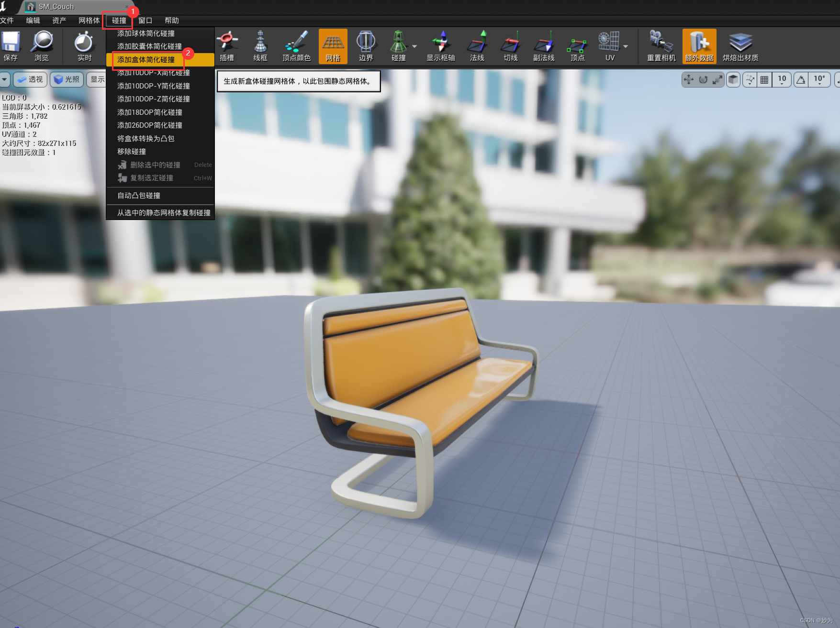840x628 pixels.
Task: Open rotation snap 10° dropdown
Action: pos(819,79)
